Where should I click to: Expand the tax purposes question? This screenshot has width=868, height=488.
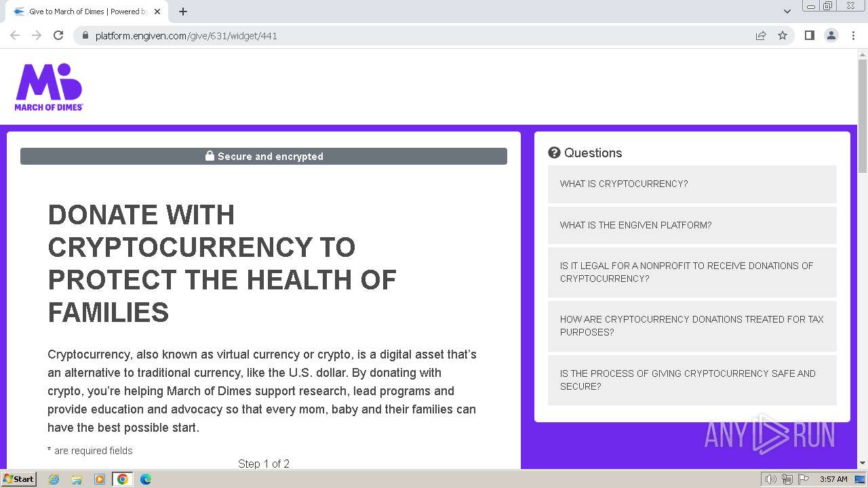coord(692,326)
